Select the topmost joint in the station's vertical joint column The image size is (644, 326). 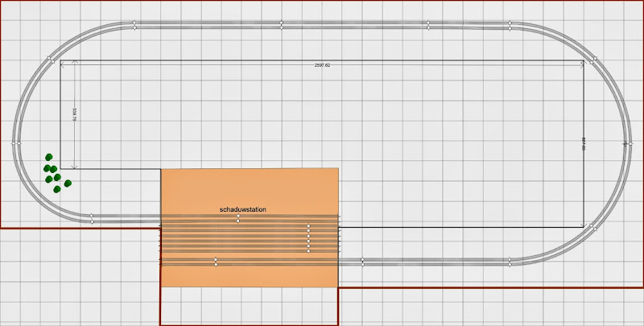point(308,226)
